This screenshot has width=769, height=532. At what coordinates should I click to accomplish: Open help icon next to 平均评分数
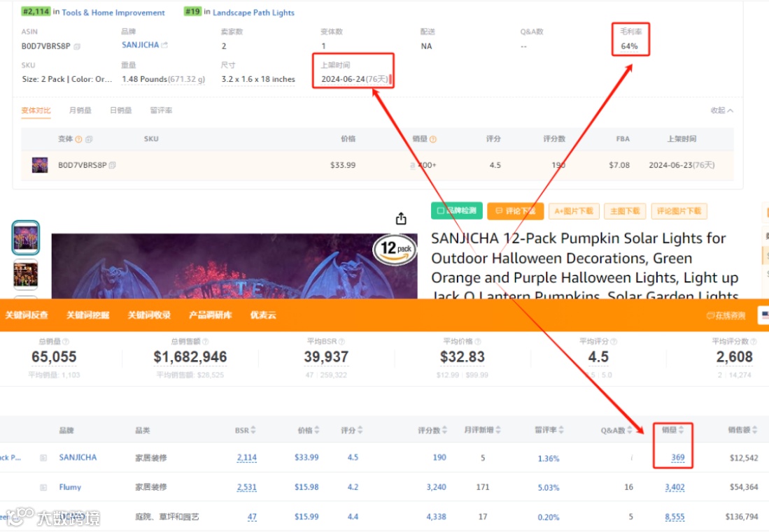tap(754, 341)
